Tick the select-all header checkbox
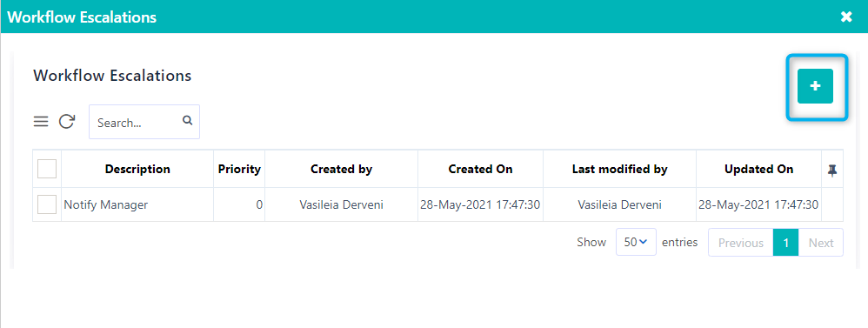The image size is (868, 328). 47,169
